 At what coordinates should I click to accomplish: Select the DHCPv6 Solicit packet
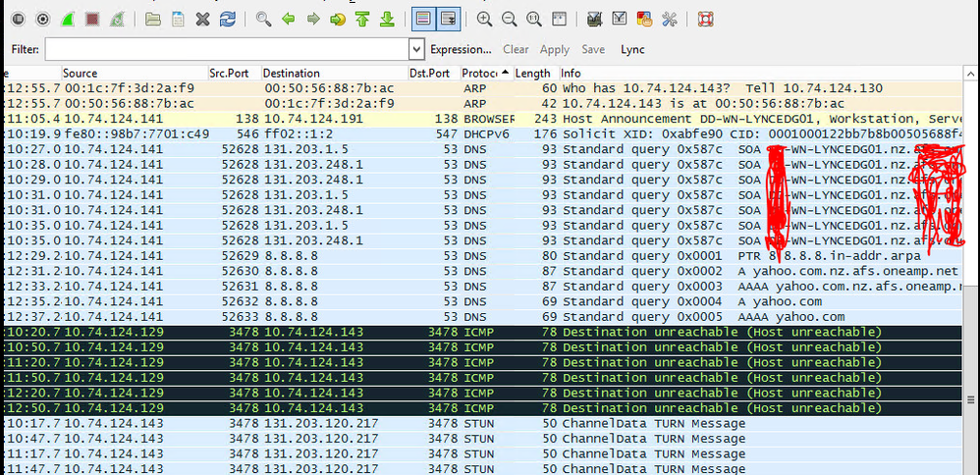point(482,134)
